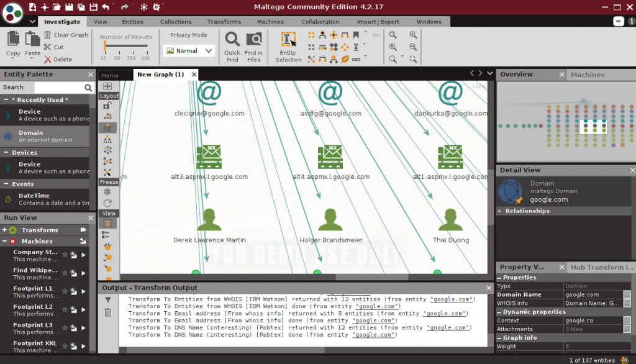Click the Entity Palette search field
This screenshot has width=636, height=364.
tap(59, 87)
